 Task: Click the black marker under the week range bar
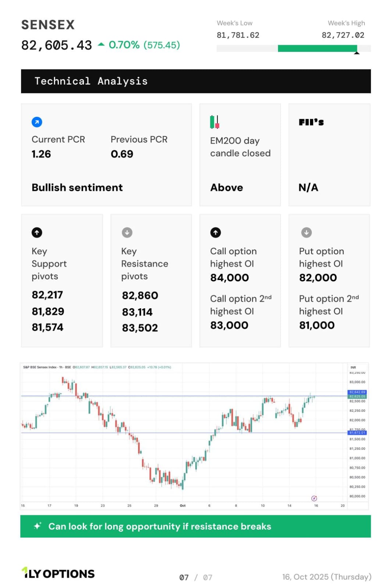pyautogui.click(x=356, y=53)
